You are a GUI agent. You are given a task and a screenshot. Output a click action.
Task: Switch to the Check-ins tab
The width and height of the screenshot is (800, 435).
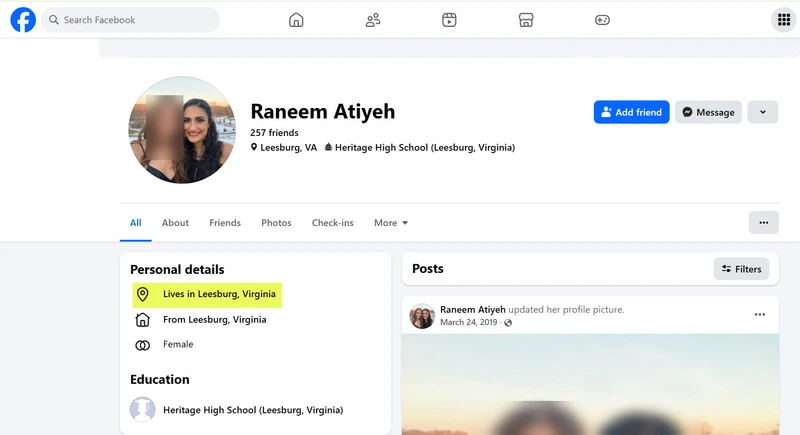pyautogui.click(x=333, y=223)
